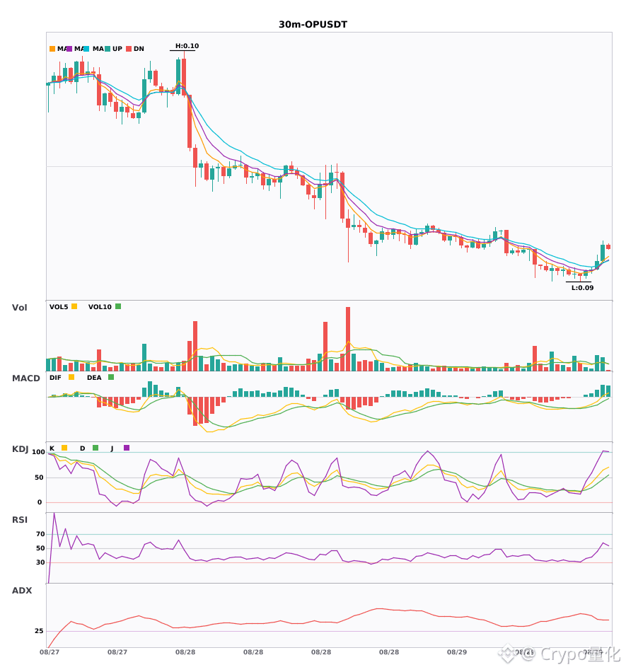Click the 70 value on RSI axis

pos(40,533)
